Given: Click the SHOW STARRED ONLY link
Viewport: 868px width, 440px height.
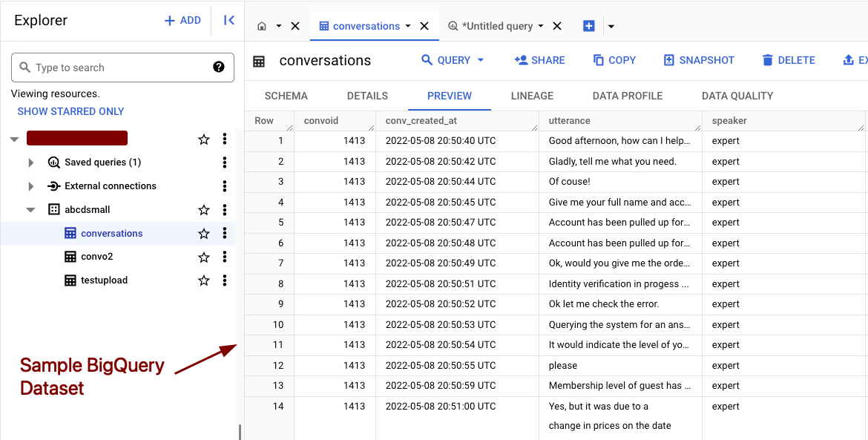Looking at the screenshot, I should pos(70,111).
